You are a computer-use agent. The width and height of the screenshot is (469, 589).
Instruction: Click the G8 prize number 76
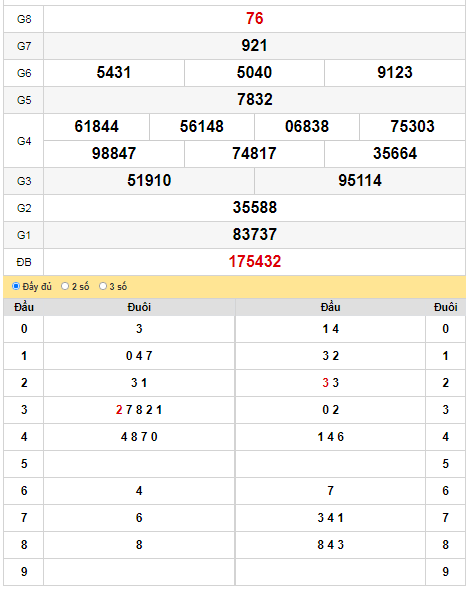(255, 18)
